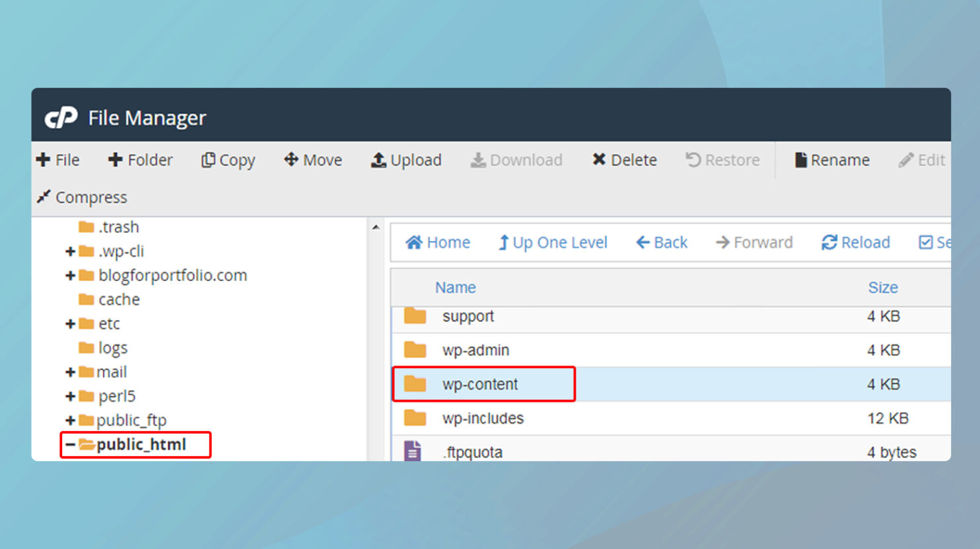Click Folder in the toolbar
The image size is (980, 549).
[140, 160]
